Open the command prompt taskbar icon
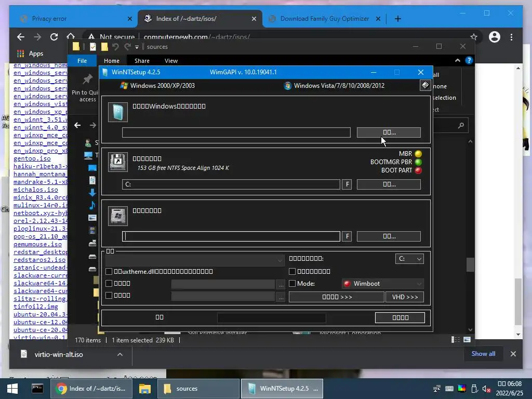532x399 pixels. pos(37,388)
